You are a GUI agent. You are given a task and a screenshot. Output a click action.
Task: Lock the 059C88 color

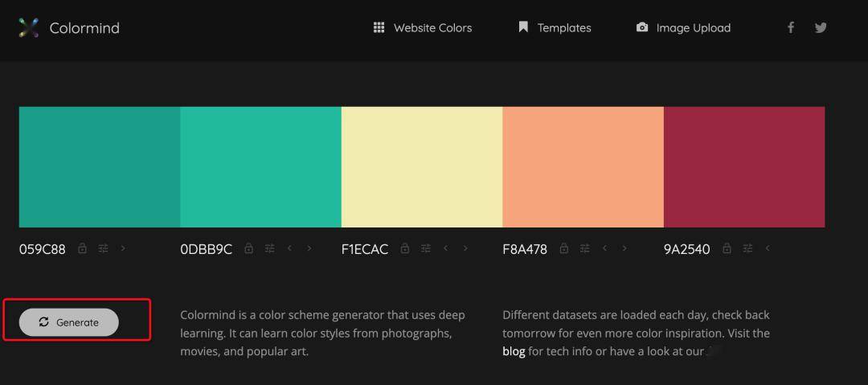coord(82,248)
